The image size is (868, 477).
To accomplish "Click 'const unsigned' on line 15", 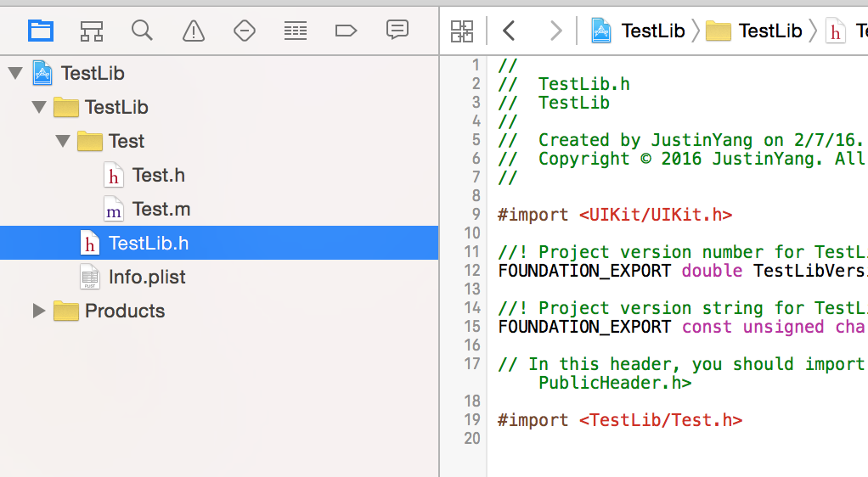I will pyautogui.click(x=752, y=327).
